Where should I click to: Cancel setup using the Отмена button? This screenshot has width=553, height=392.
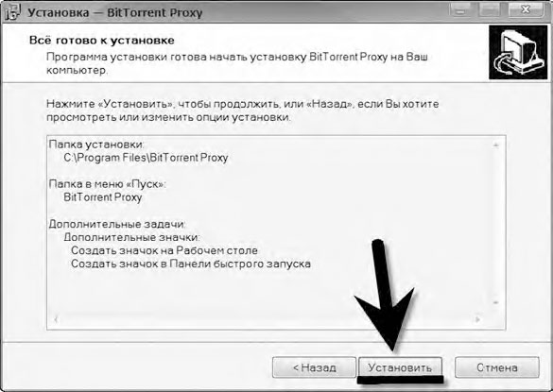click(x=497, y=367)
